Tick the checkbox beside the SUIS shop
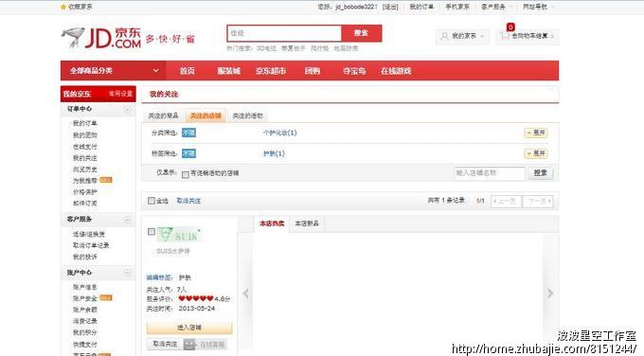Viewport: 644px width, 356px height. point(152,232)
